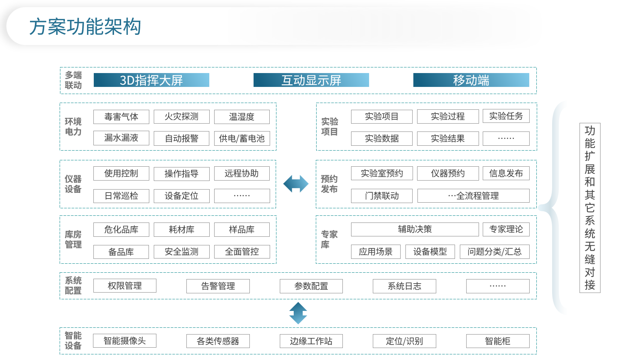Image resolution: width=644 pixels, height=360 pixels.
Task: Click the vertical 功能扩展和其它系统无缝对接 box
Action: (590, 208)
